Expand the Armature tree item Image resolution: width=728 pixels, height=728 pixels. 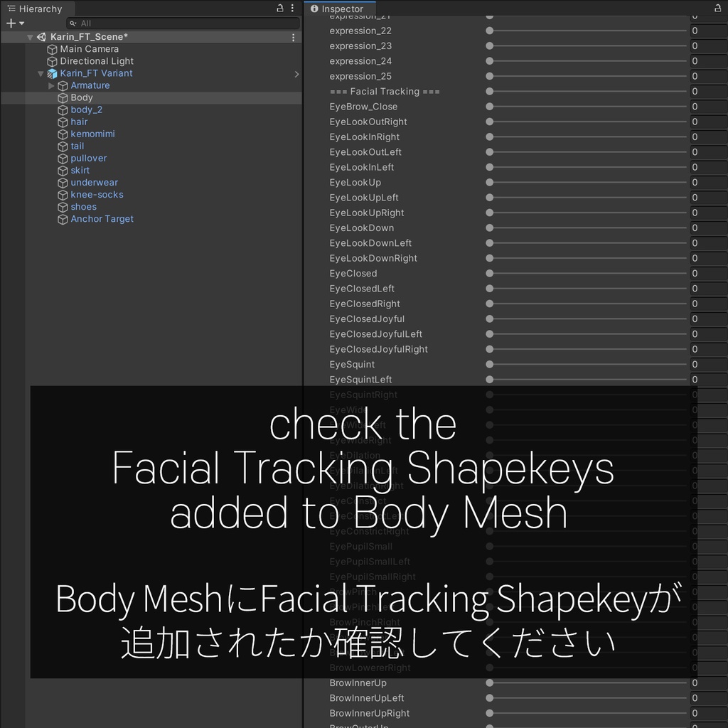(50, 85)
